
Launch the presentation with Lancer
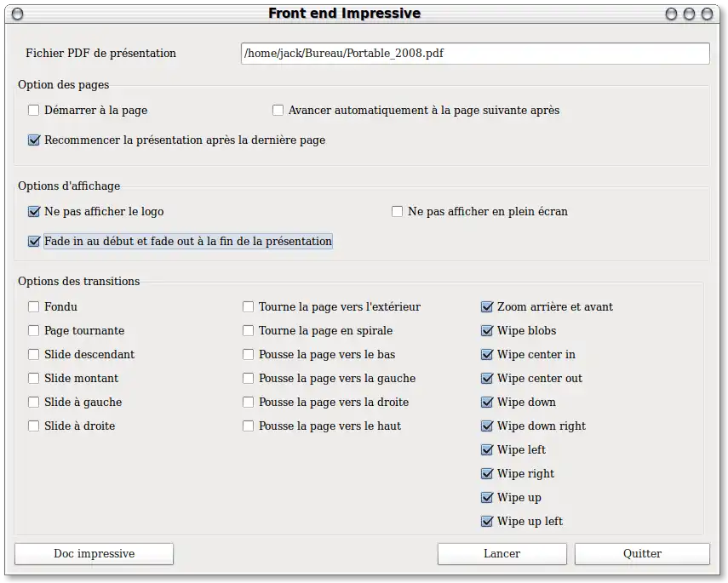pyautogui.click(x=502, y=554)
